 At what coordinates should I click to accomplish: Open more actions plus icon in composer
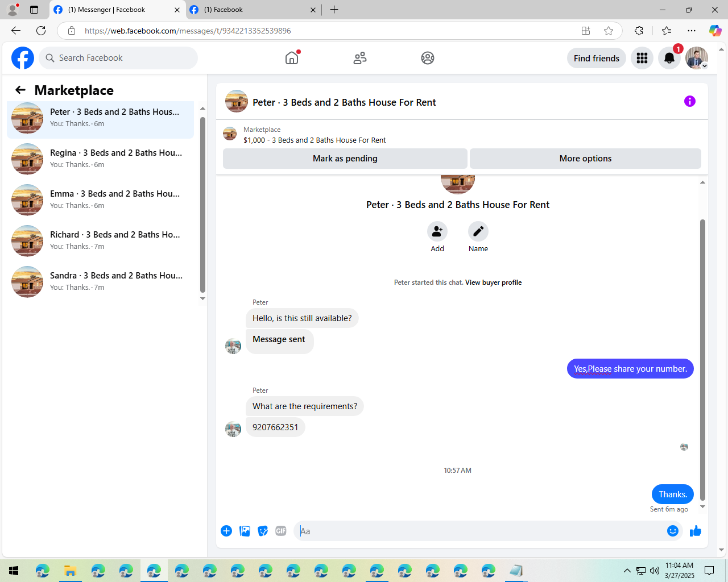click(226, 531)
